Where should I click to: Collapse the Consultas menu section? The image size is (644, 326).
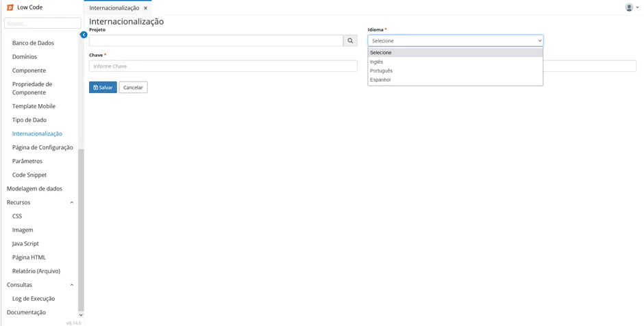point(72,285)
